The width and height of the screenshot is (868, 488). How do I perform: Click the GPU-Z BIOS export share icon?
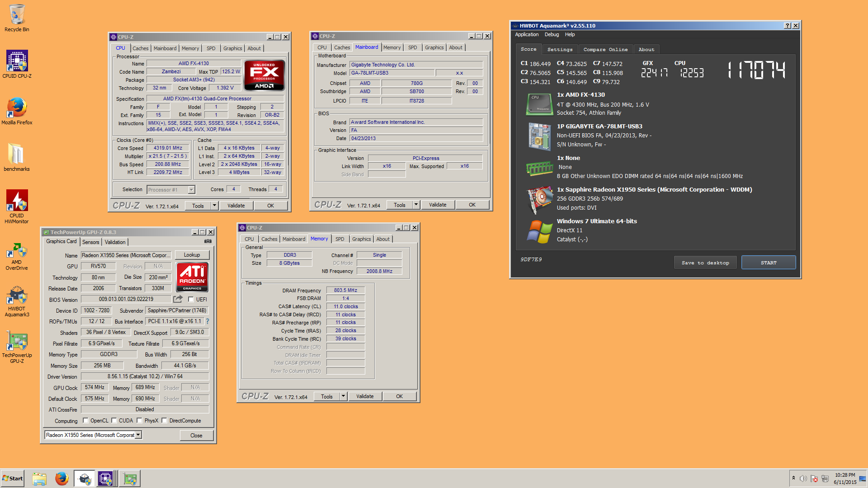[x=178, y=299]
